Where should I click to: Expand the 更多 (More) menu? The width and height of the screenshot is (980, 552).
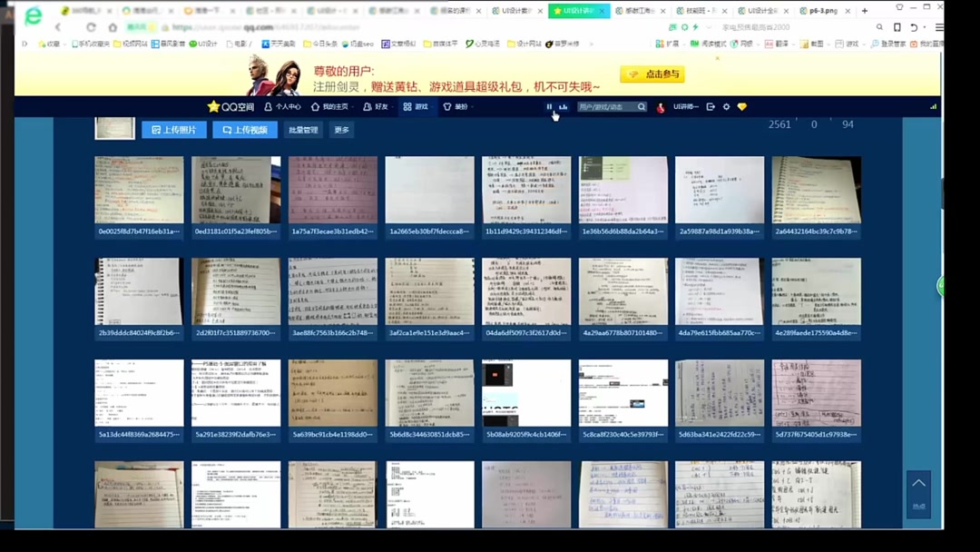point(342,129)
